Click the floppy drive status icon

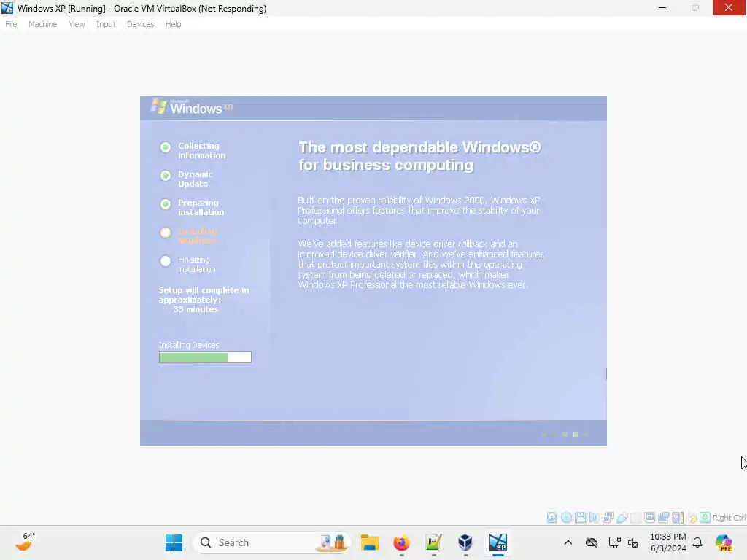[x=580, y=518]
